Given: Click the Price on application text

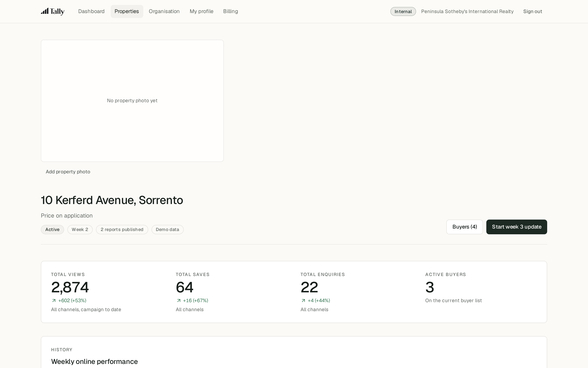Looking at the screenshot, I should 67,216.
